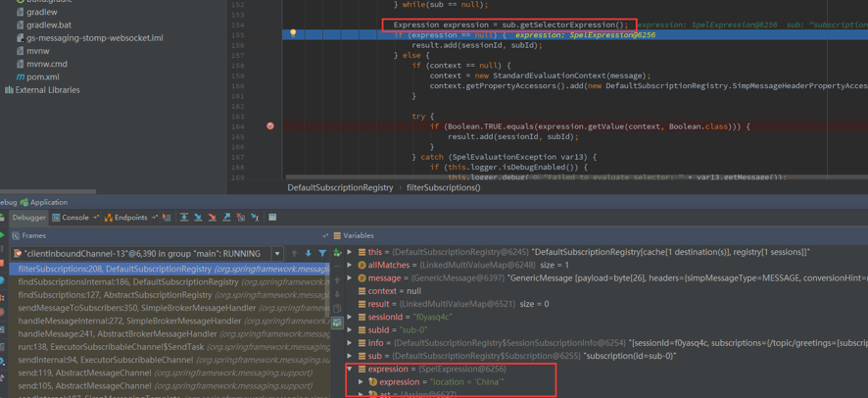Image resolution: width=868 pixels, height=398 pixels.
Task: Click the Show Execution Point icon
Action: [167, 218]
